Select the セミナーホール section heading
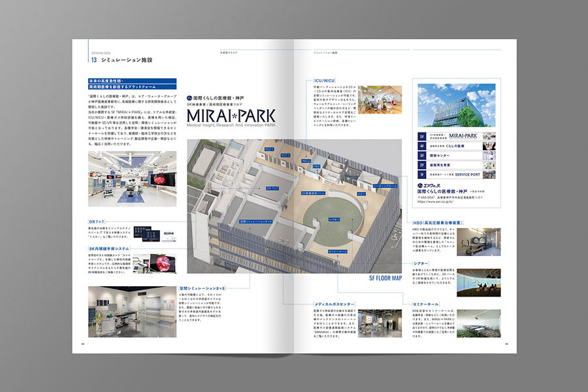588x392 pixels. (425, 304)
